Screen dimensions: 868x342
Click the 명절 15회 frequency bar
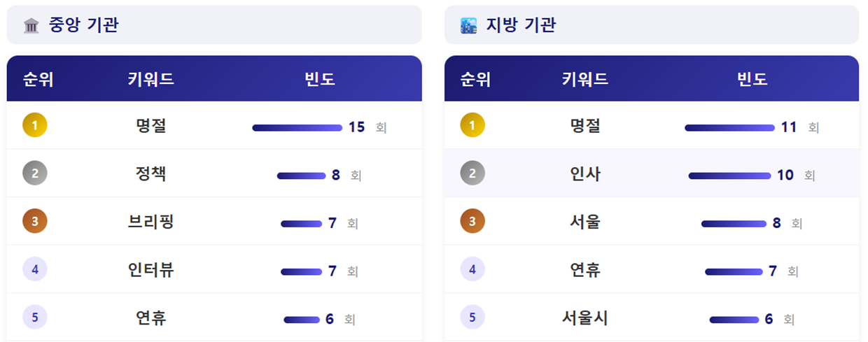tap(297, 128)
